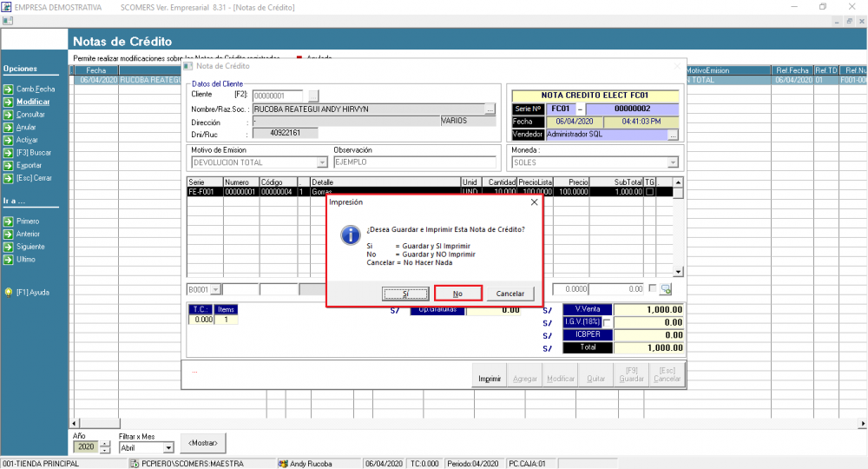
Task: Click the Ultimo navigation arrow icon
Action: click(x=9, y=260)
